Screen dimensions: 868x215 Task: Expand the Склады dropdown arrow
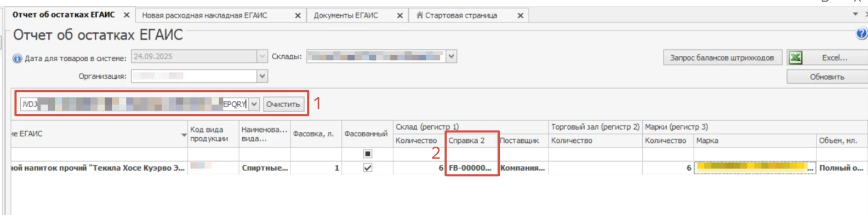coord(451,56)
